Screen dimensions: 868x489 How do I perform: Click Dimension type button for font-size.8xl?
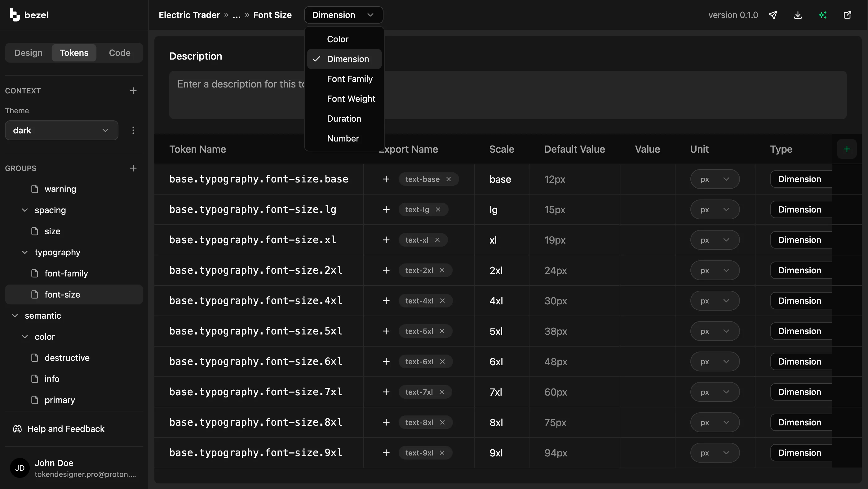(801, 422)
